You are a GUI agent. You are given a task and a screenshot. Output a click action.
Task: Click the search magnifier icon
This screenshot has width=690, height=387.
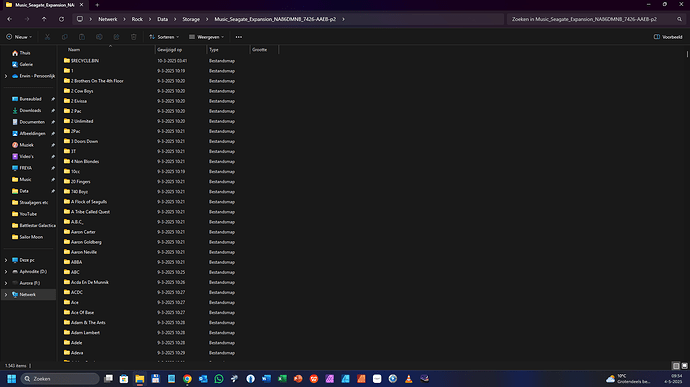click(679, 19)
